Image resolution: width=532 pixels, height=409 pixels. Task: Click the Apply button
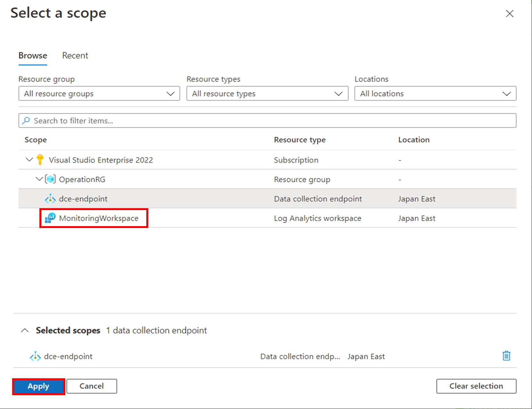pyautogui.click(x=38, y=386)
